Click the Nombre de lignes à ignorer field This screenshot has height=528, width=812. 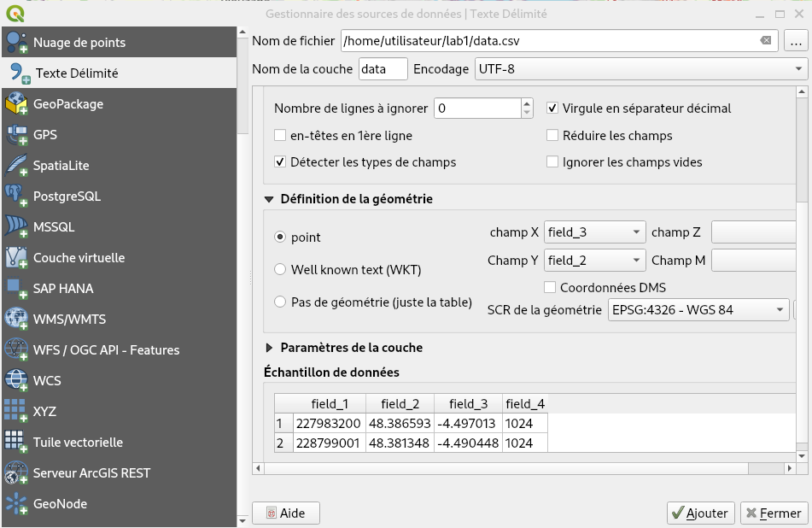pyautogui.click(x=477, y=109)
